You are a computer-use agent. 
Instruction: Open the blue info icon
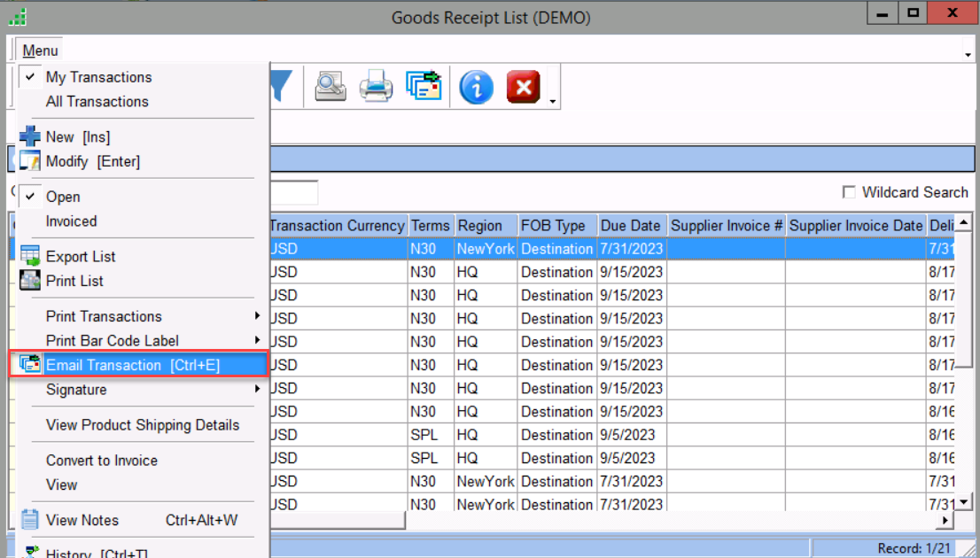coord(476,87)
